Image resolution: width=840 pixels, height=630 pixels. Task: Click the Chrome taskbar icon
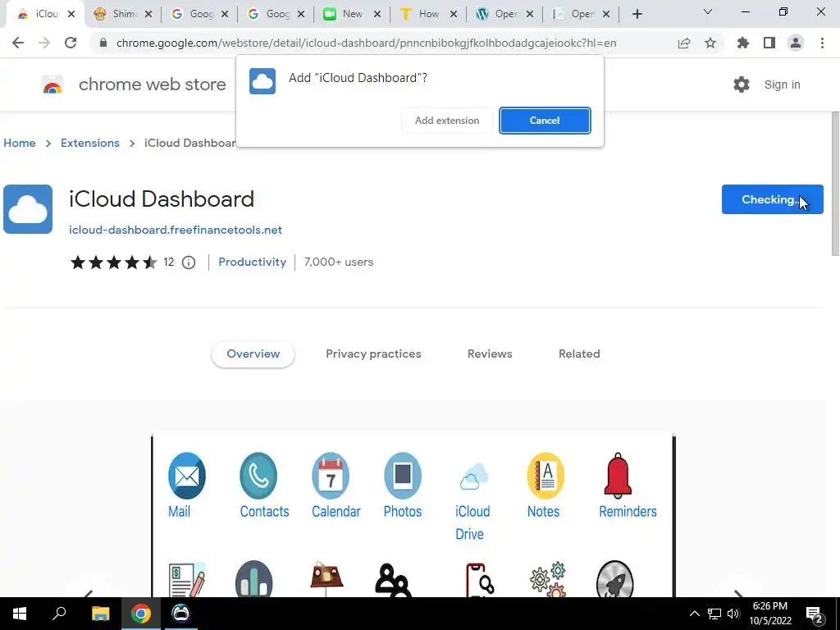click(141, 614)
